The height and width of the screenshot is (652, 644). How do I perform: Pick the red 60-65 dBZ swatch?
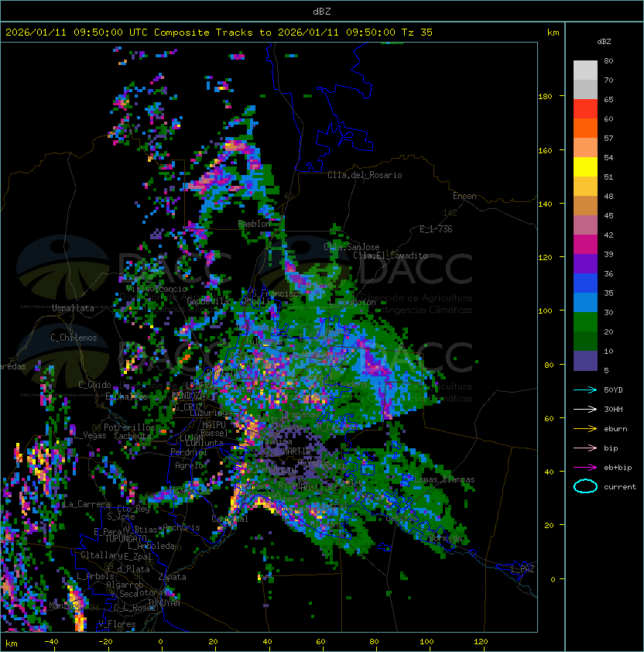click(585, 109)
